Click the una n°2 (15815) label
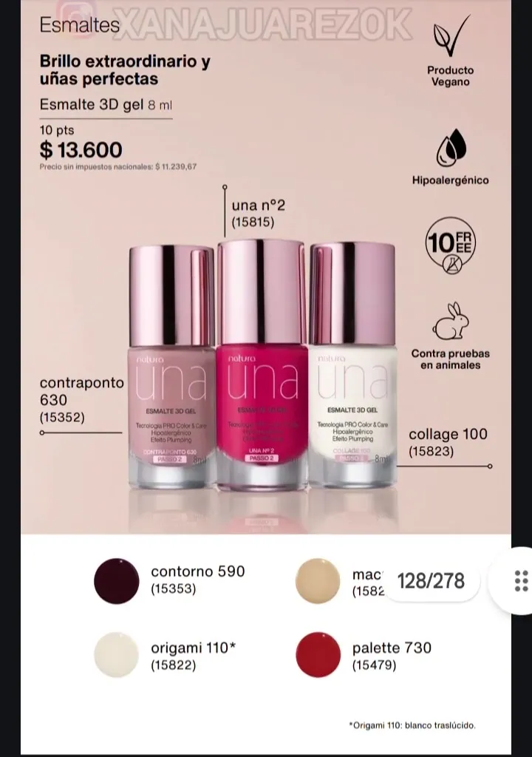This screenshot has height=757, width=532. 259,214
